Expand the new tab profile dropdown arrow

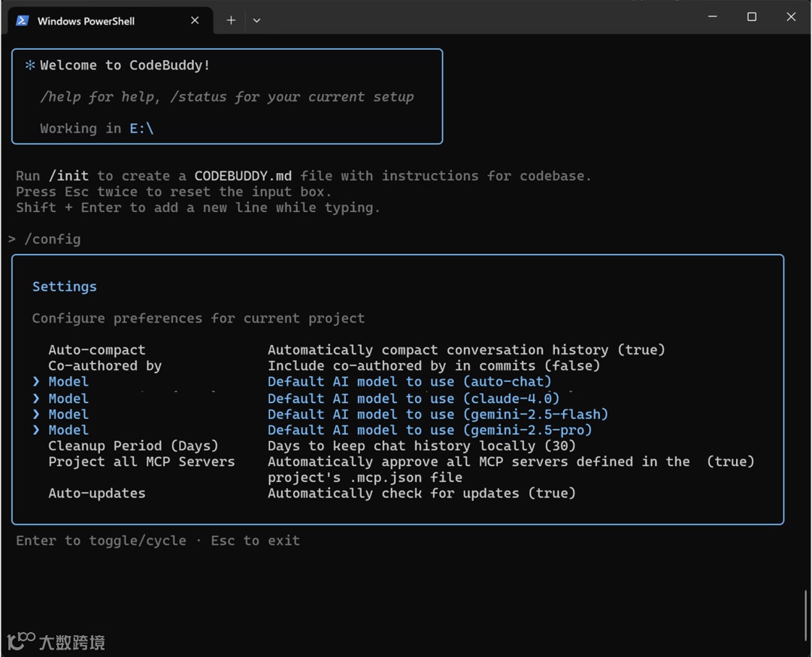256,21
